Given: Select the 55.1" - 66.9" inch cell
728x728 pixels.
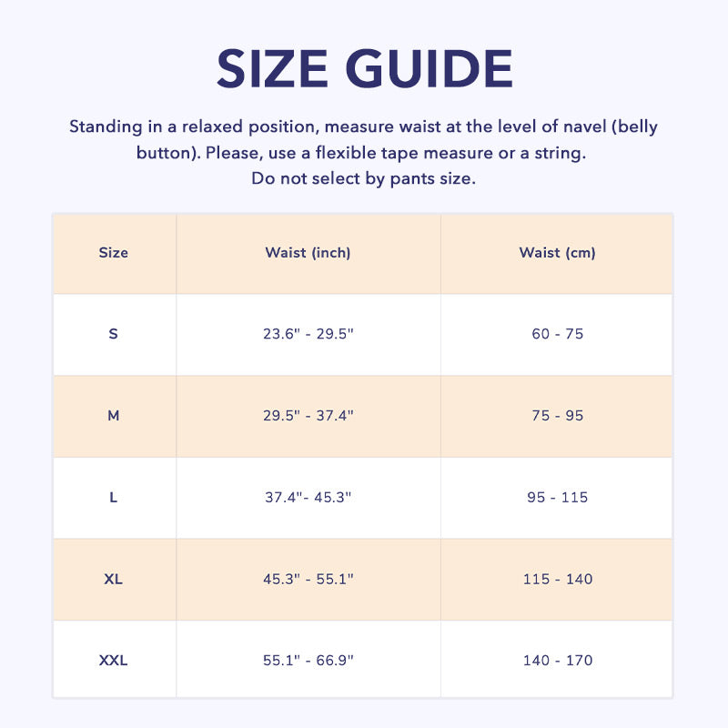Looking at the screenshot, I should click(308, 661).
